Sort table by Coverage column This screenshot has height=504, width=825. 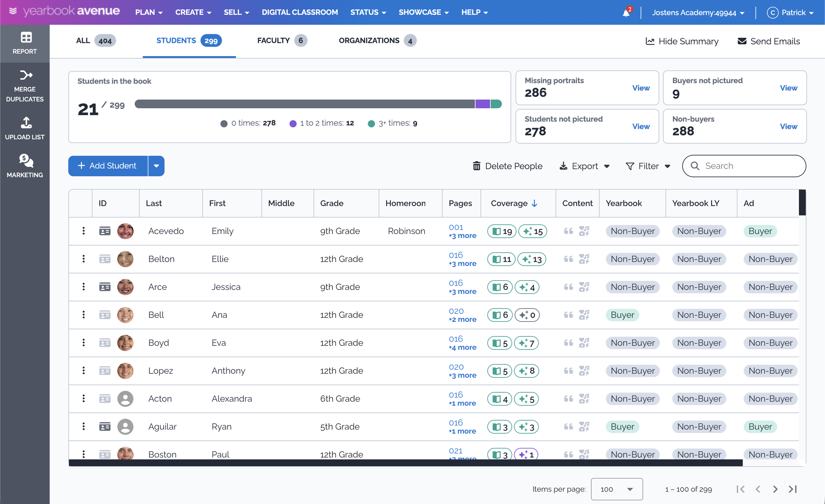(513, 203)
